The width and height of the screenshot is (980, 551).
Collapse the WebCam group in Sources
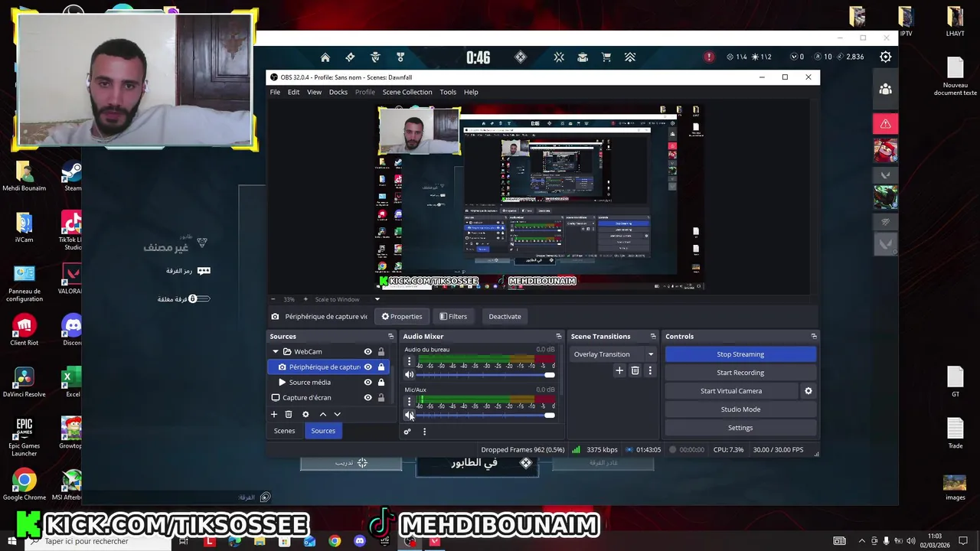click(276, 352)
